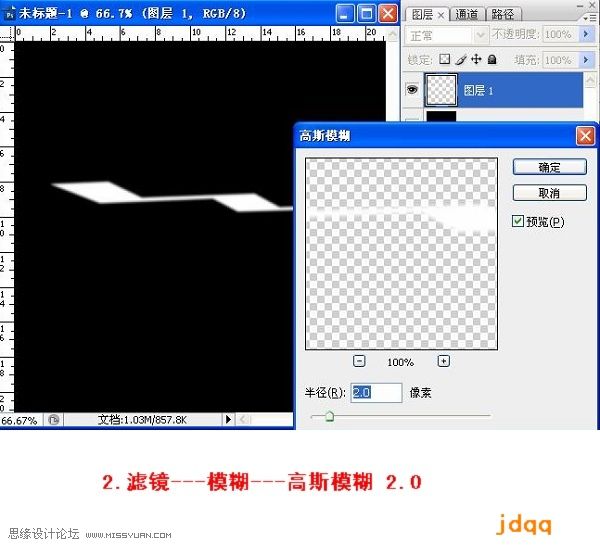Click the 不透明度 opacity value field
Screen dimensions: 600x550
[x=561, y=34]
